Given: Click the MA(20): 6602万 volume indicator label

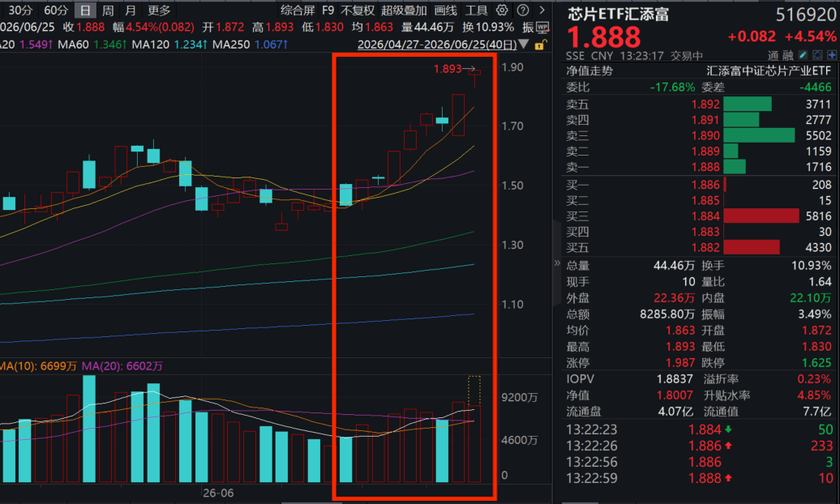Looking at the screenshot, I should click(x=122, y=366).
